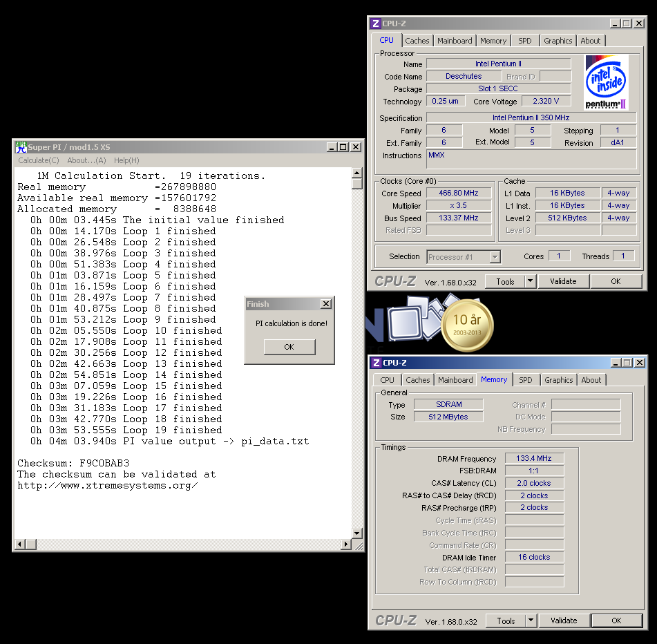The image size is (657, 644).
Task: Open Graphics tab in top CPU-Z window
Action: click(558, 41)
